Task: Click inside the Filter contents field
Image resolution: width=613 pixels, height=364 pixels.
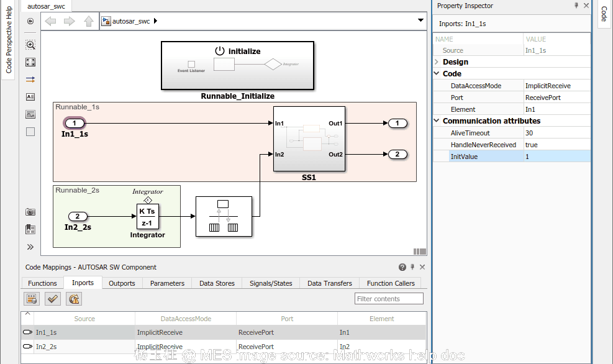Action: [x=388, y=298]
